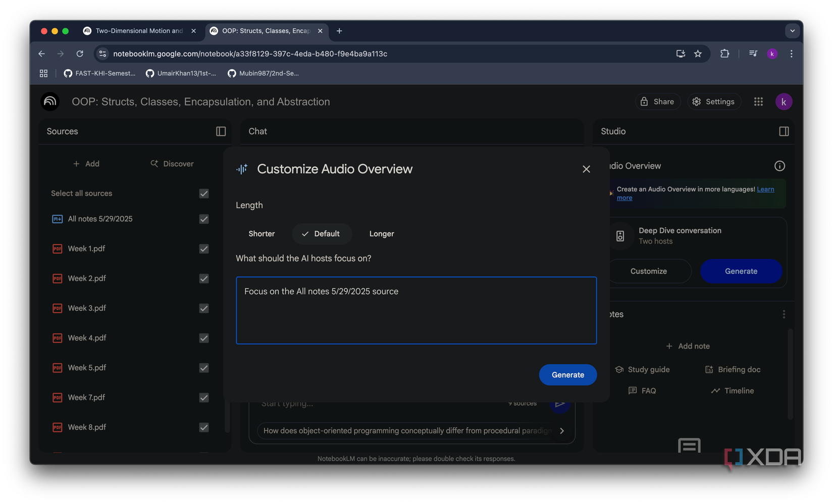This screenshot has height=504, width=833.
Task: Expand the suggested question chevron
Action: pos(561,431)
